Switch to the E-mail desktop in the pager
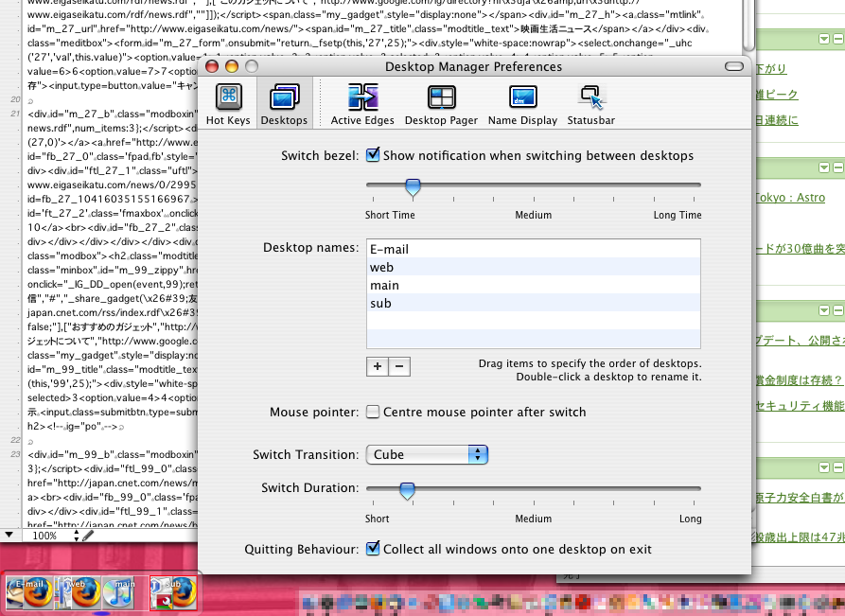The image size is (845, 616). (29, 592)
